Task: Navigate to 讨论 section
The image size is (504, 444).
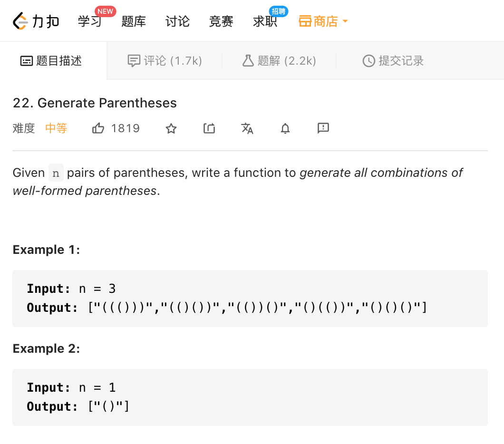Action: coord(177,21)
